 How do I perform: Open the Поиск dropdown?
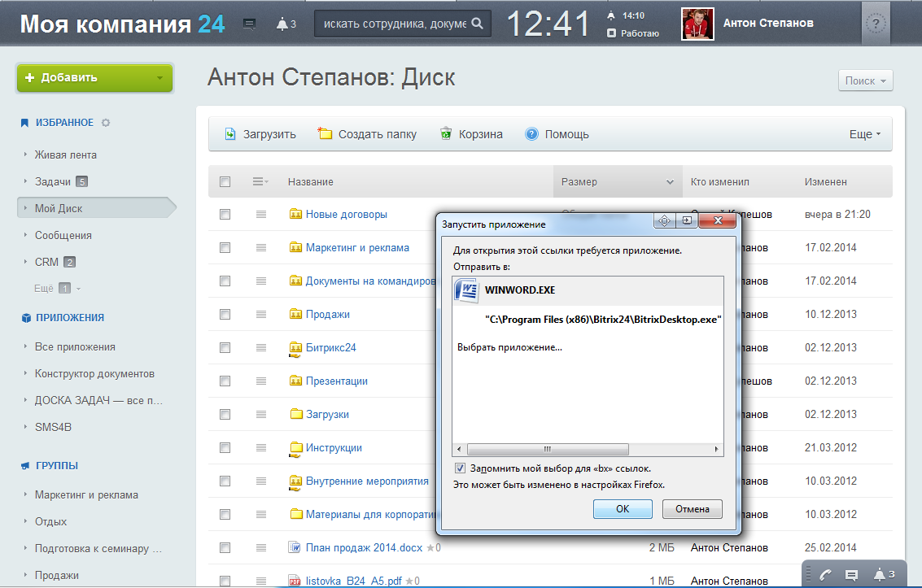click(x=866, y=81)
